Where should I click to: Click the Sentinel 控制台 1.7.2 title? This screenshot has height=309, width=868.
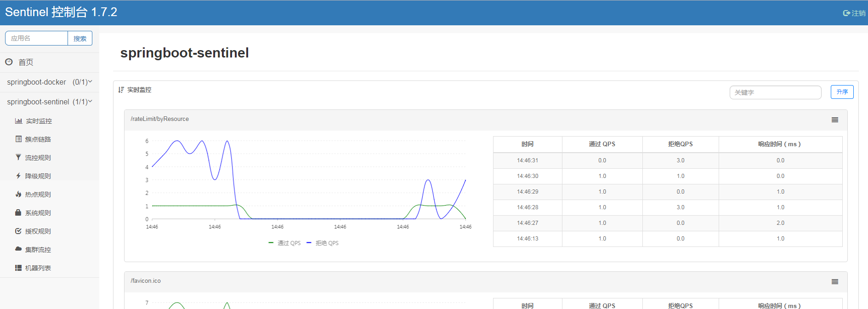click(x=61, y=12)
